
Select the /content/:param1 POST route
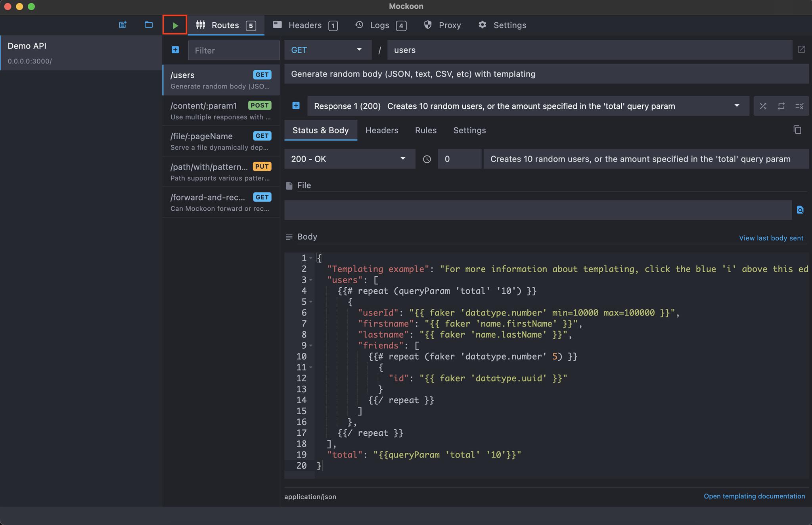pos(221,111)
